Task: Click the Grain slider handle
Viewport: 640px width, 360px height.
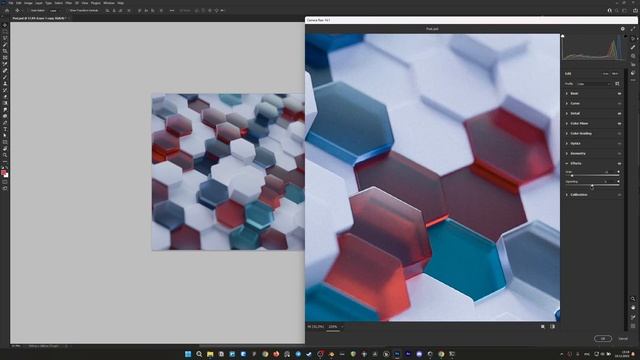Action: pos(572,176)
